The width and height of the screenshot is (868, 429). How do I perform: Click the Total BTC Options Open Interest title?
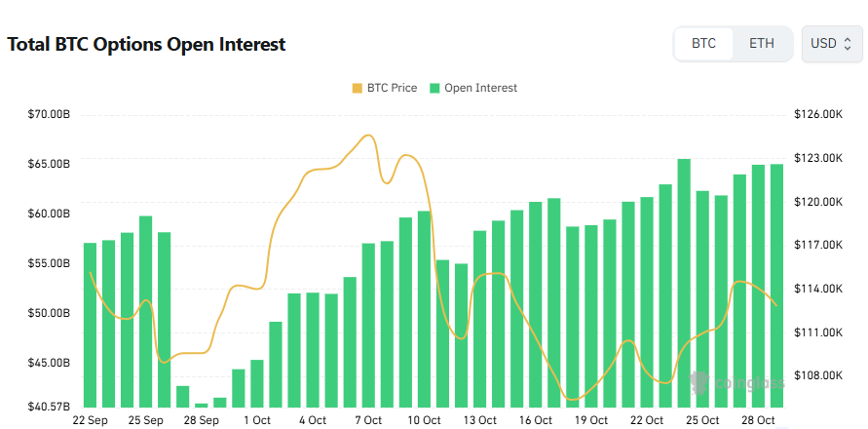[146, 45]
